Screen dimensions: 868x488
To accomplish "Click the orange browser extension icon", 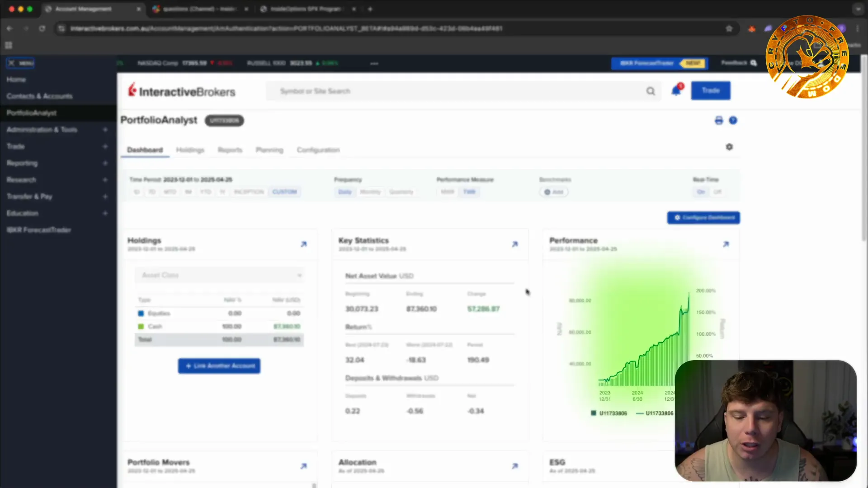I will pyautogui.click(x=752, y=28).
